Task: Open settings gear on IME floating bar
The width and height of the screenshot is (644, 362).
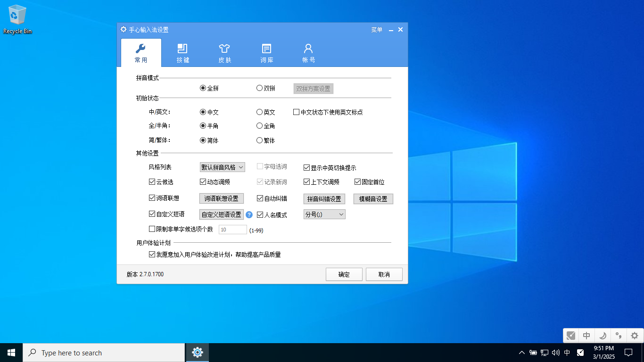Action: 635,336
